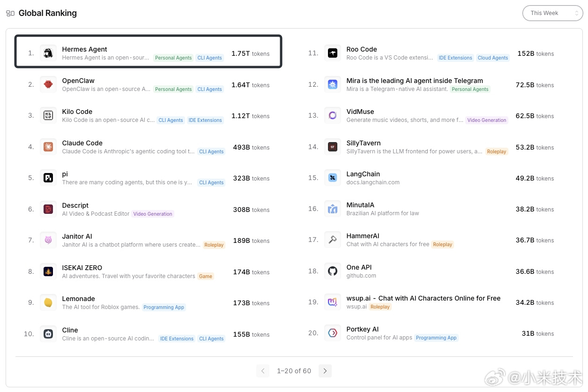Click the wsup.ai app icon
This screenshot has height=392, width=588.
333,302
